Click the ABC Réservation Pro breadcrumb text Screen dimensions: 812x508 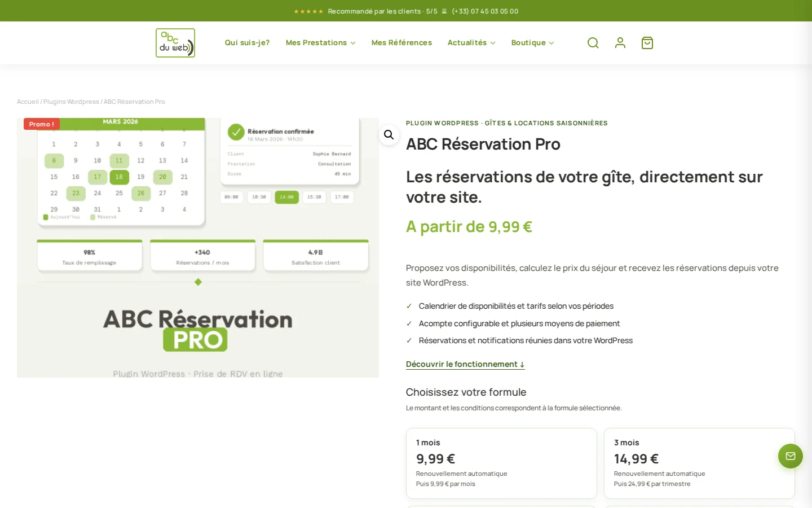134,102
